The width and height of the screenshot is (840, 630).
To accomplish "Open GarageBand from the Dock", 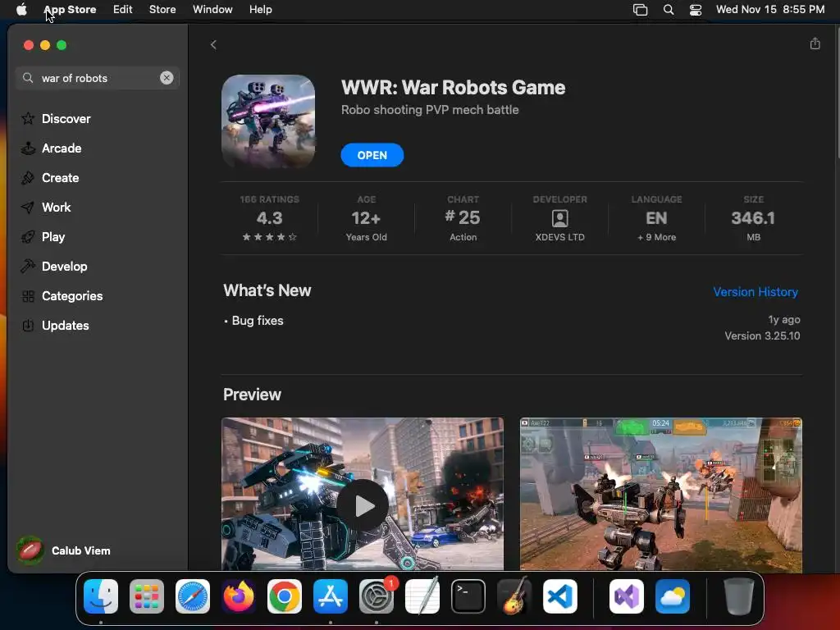I will [x=514, y=596].
